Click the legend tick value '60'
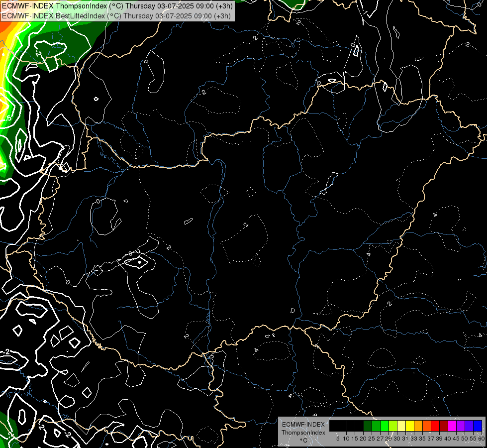The height and width of the screenshot is (448, 487). click(481, 439)
